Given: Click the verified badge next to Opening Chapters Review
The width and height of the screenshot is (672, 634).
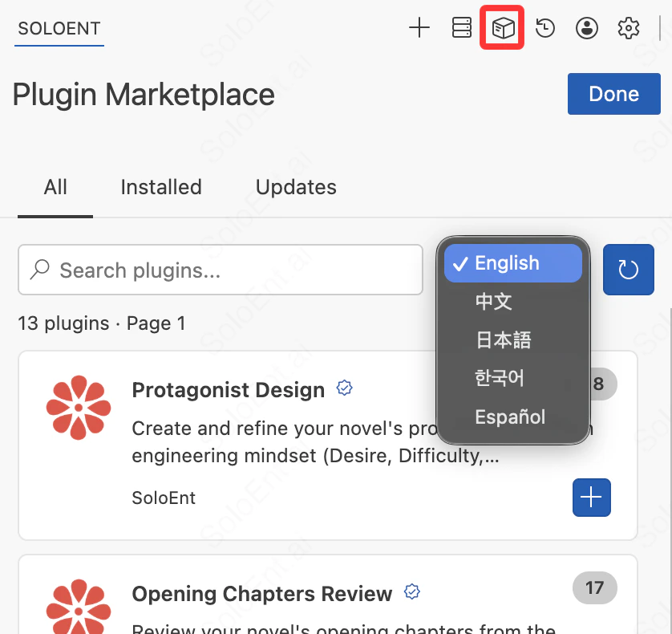Looking at the screenshot, I should pyautogui.click(x=412, y=591).
